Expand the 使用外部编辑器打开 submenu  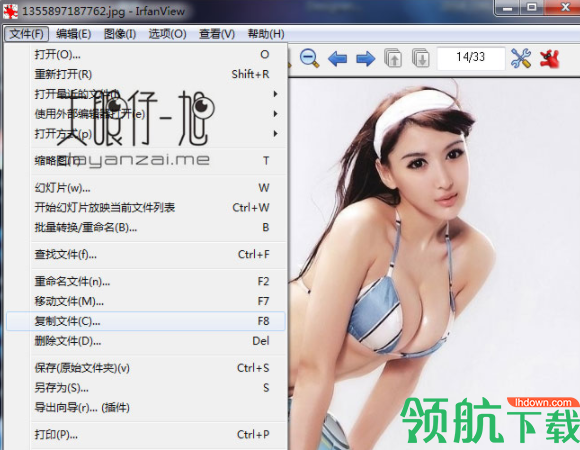(x=146, y=114)
